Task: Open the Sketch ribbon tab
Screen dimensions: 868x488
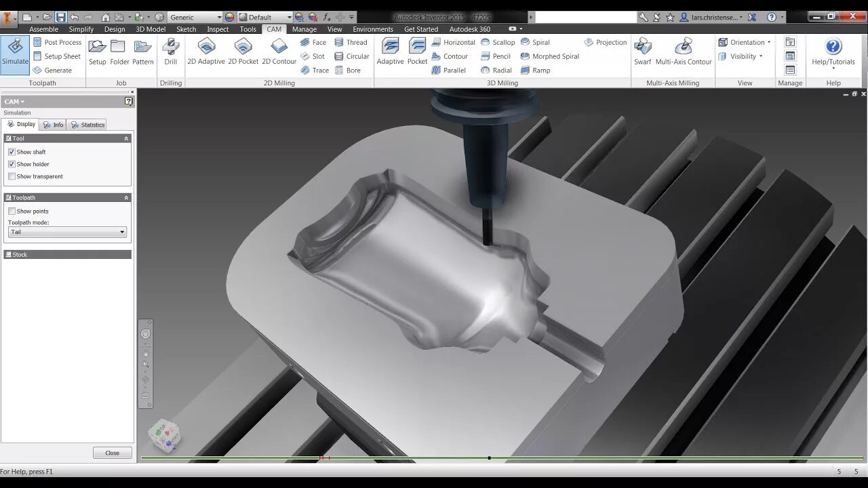Action: click(x=186, y=29)
